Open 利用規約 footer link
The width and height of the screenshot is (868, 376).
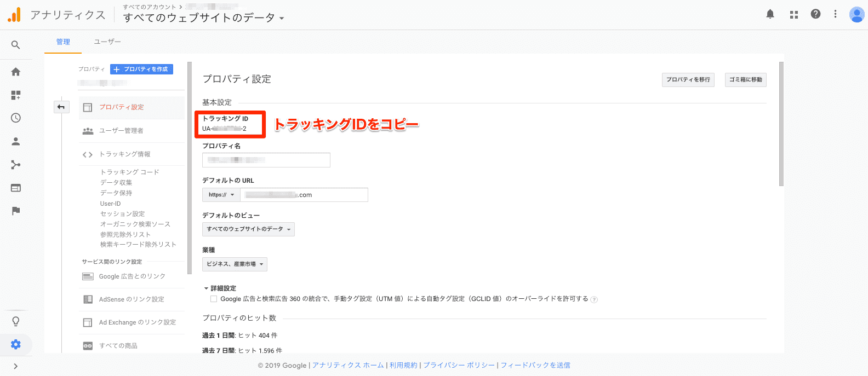(403, 366)
